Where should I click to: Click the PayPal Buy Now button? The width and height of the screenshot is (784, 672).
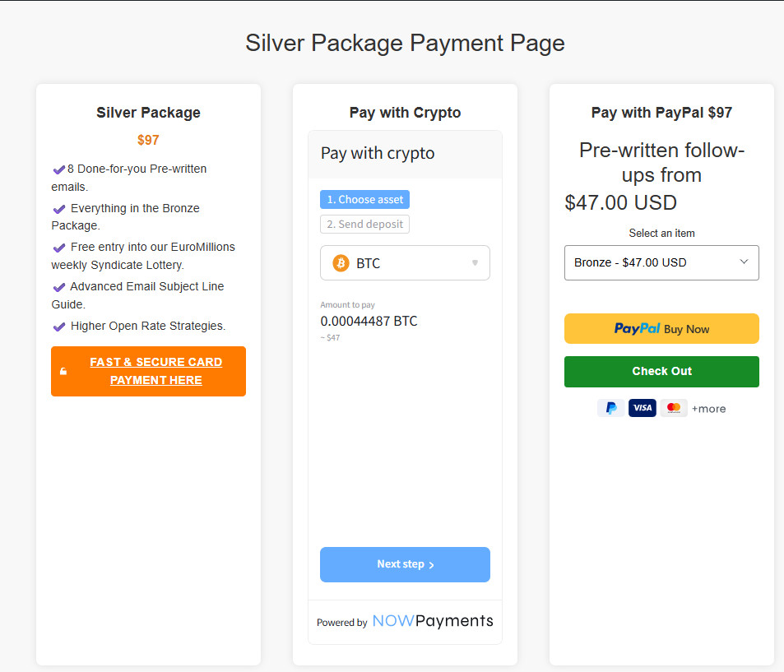tap(661, 328)
